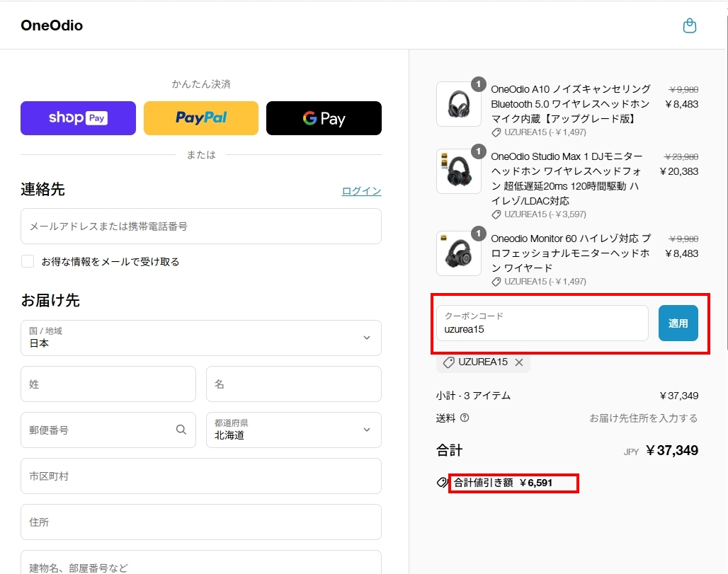Click the 住所 address field

click(201, 522)
